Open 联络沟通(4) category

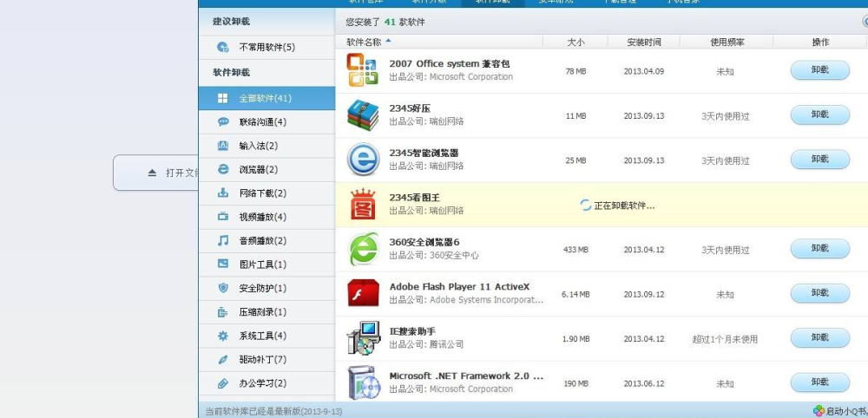point(266,121)
